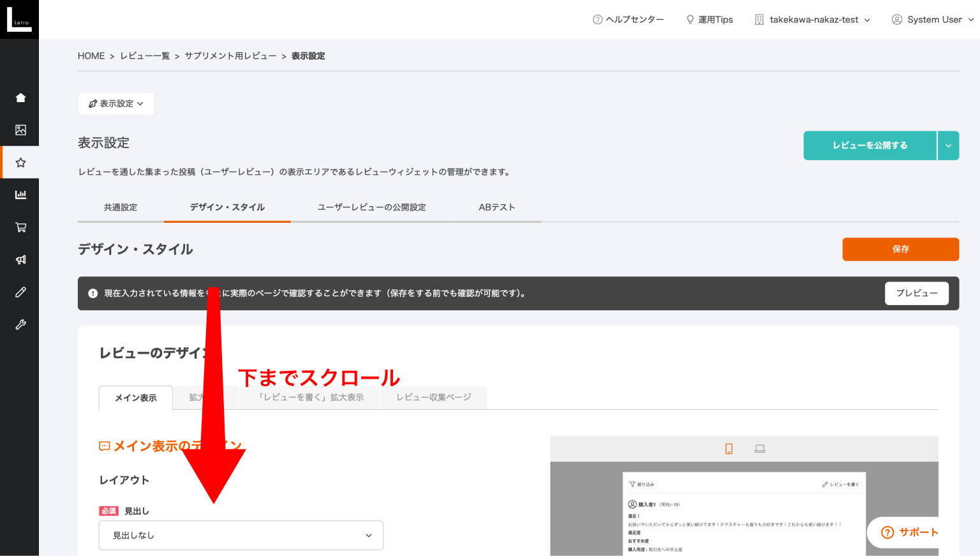Select the レビュー収集ページ tab
Image resolution: width=980 pixels, height=556 pixels.
433,397
